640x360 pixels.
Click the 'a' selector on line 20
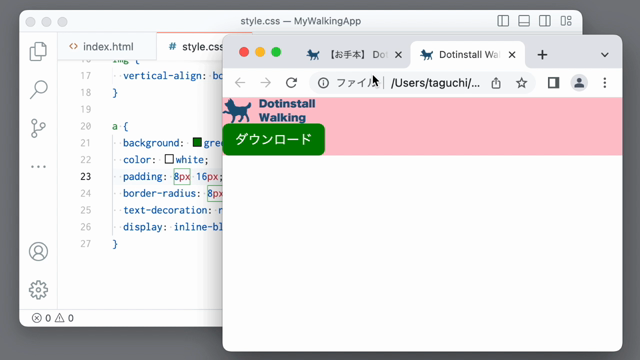(x=115, y=127)
